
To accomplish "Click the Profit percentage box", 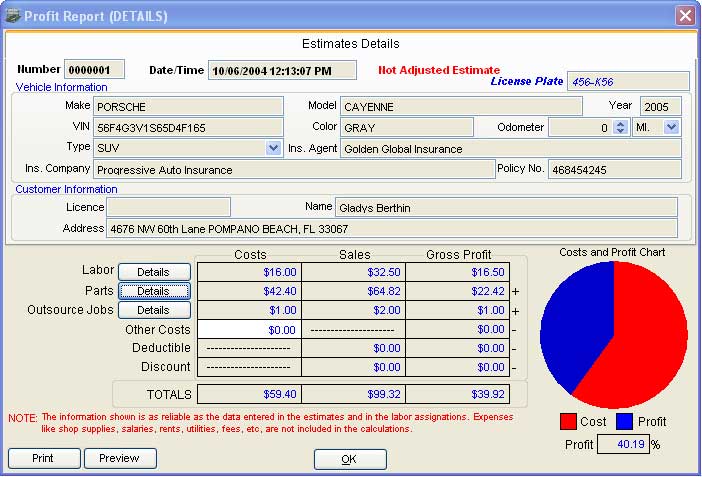I will (623, 444).
